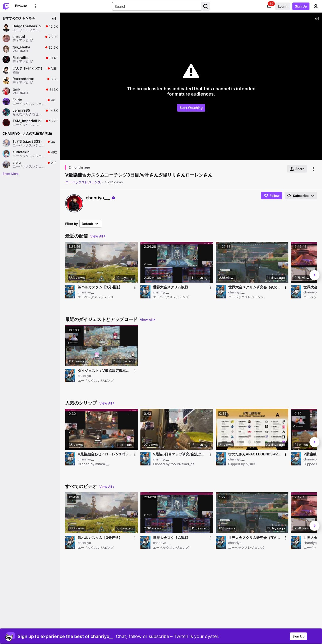The height and width of the screenshot is (644, 322).
Task: Click the Sign Up button in header
Action: click(x=301, y=6)
